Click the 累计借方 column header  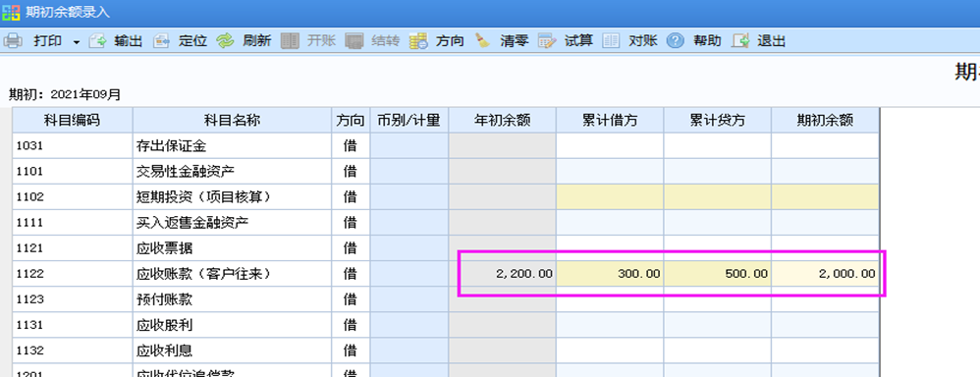click(610, 120)
